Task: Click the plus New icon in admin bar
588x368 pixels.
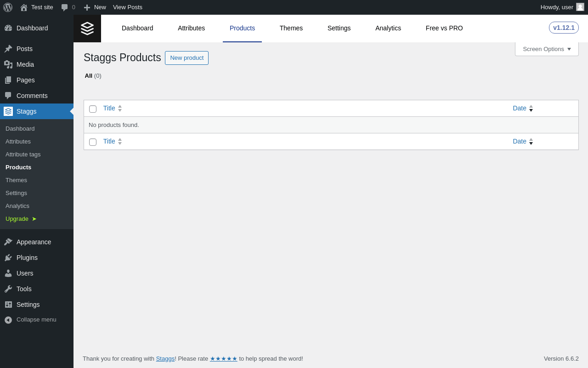Action: [87, 7]
